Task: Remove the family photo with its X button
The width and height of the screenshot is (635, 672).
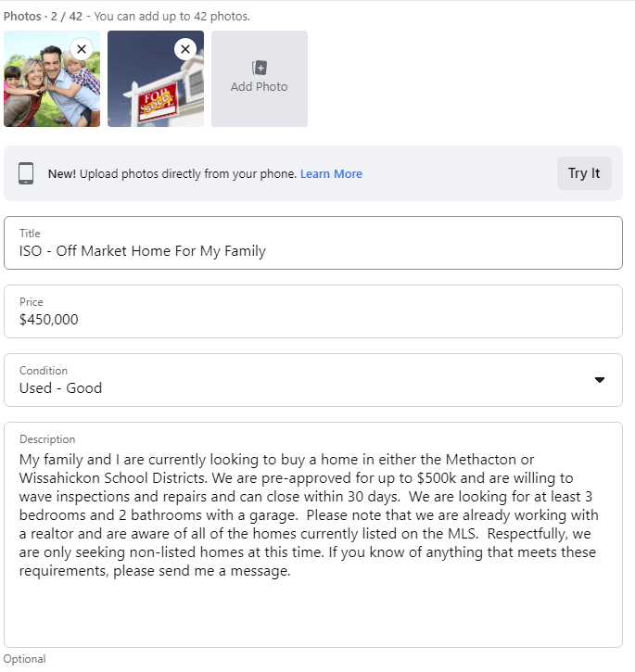Action: pyautogui.click(x=82, y=49)
